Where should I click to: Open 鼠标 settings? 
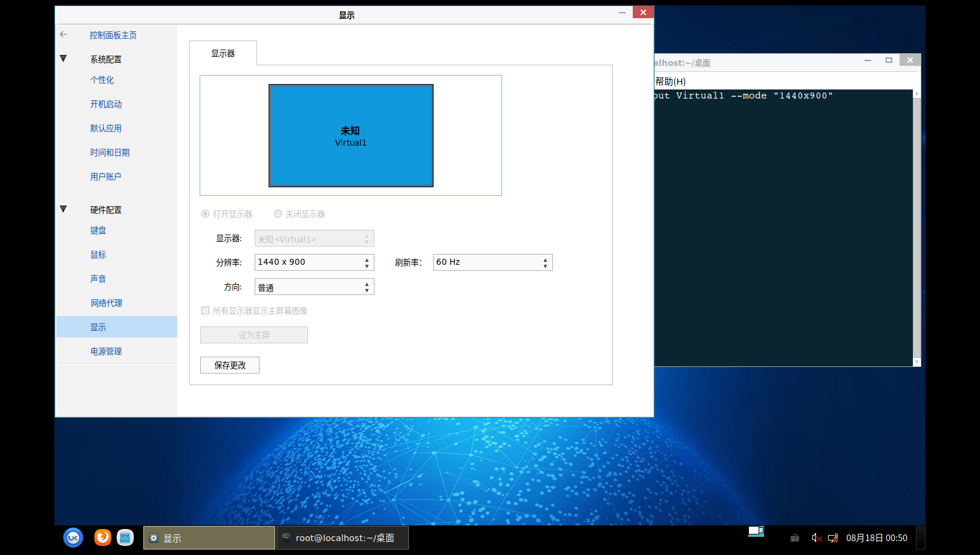(98, 255)
